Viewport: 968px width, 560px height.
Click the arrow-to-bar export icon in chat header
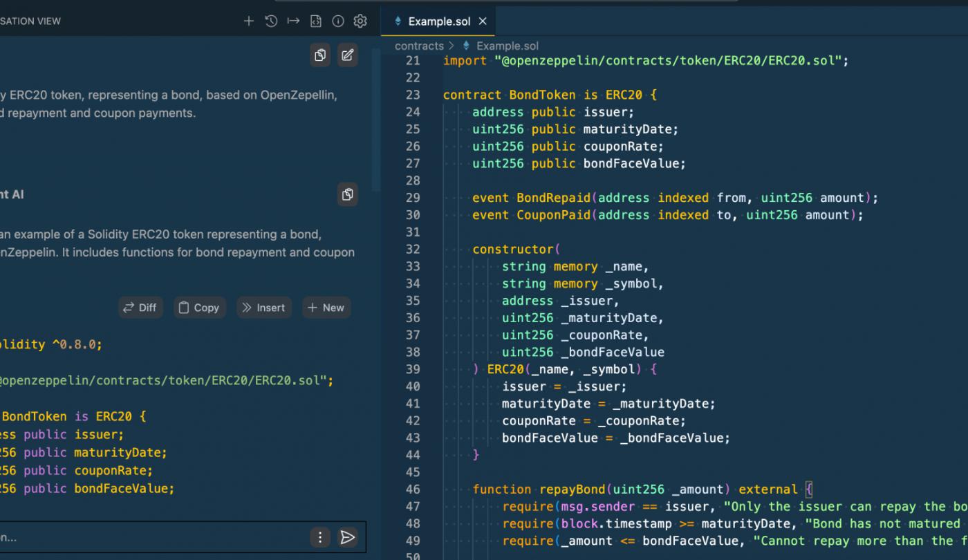pyautogui.click(x=293, y=21)
